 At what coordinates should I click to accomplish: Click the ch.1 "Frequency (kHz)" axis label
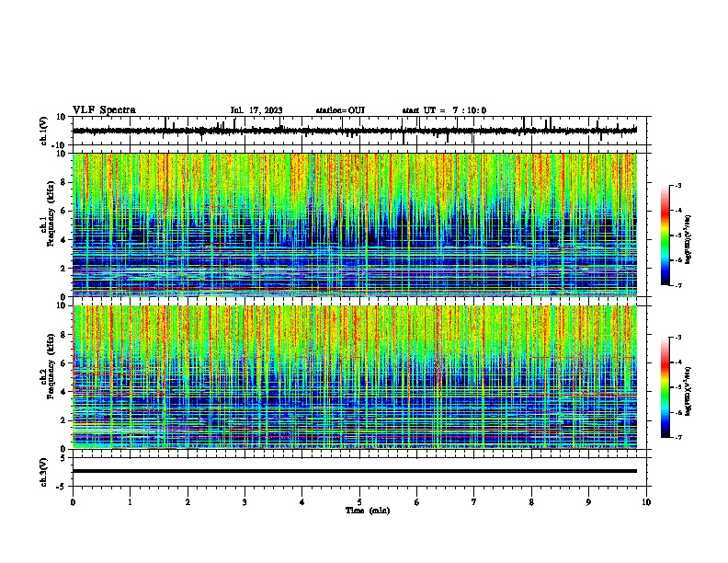coord(51,214)
